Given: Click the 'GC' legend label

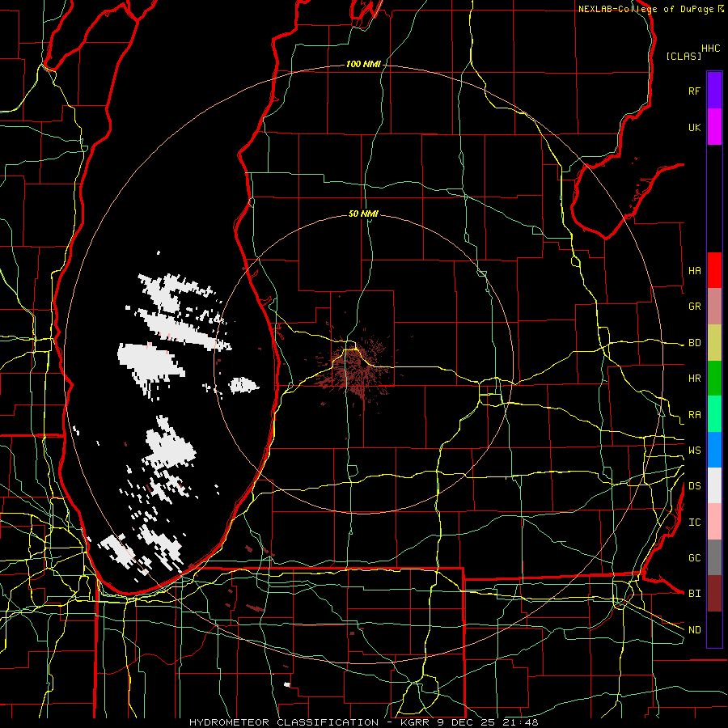Looking at the screenshot, I should 694,557.
